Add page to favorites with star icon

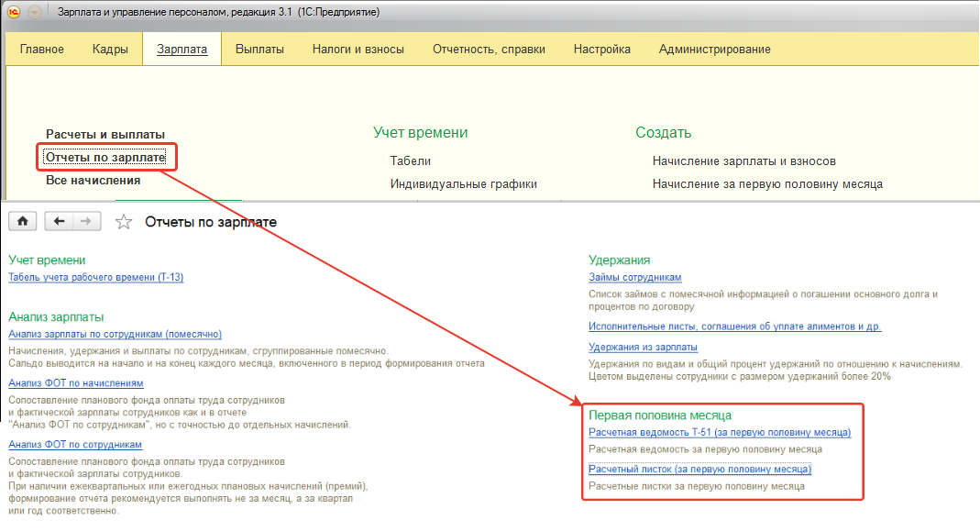coord(123,222)
